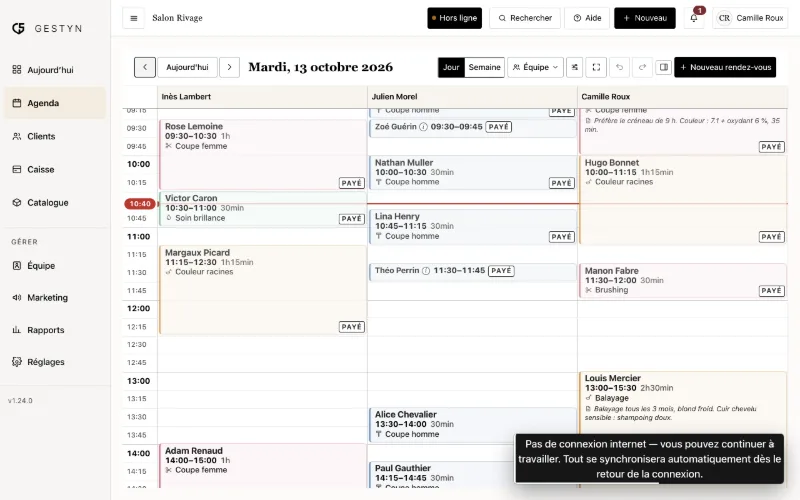Click Julien Morel column header
Image resolution: width=800 pixels, height=500 pixels.
(472, 97)
